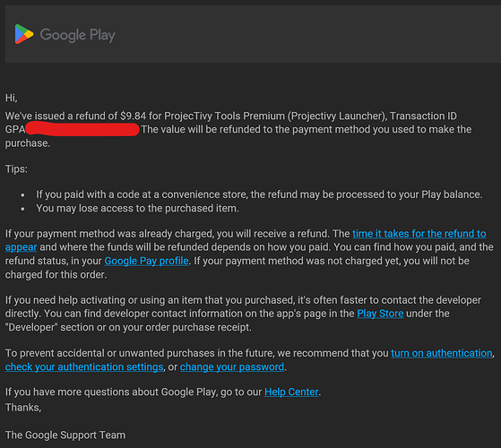The image size is (501, 448).
Task: Click the '"Developer" section' text line
Action: pos(128,327)
